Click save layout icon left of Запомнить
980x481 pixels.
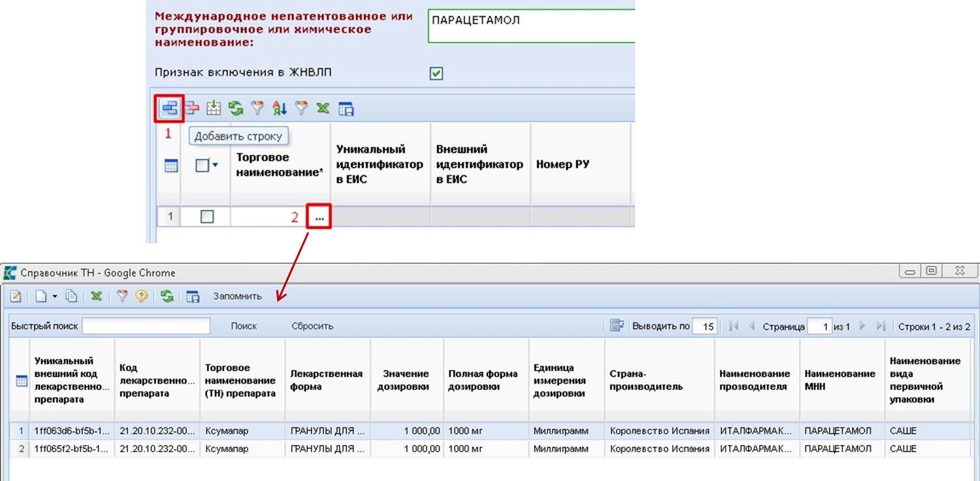coord(193,296)
